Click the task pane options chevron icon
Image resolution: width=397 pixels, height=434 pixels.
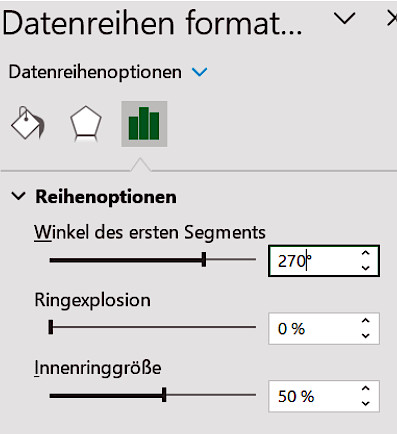click(x=345, y=19)
